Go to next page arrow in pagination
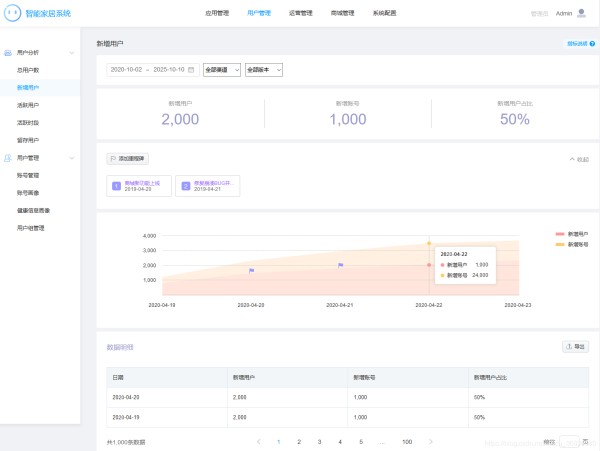This screenshot has width=600, height=451. coord(431,441)
